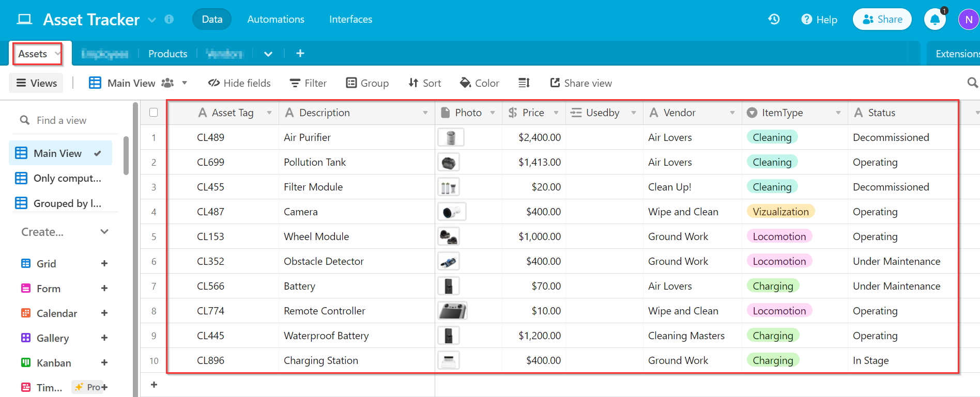Open the notifications bell
The image size is (980, 397).
point(935,20)
